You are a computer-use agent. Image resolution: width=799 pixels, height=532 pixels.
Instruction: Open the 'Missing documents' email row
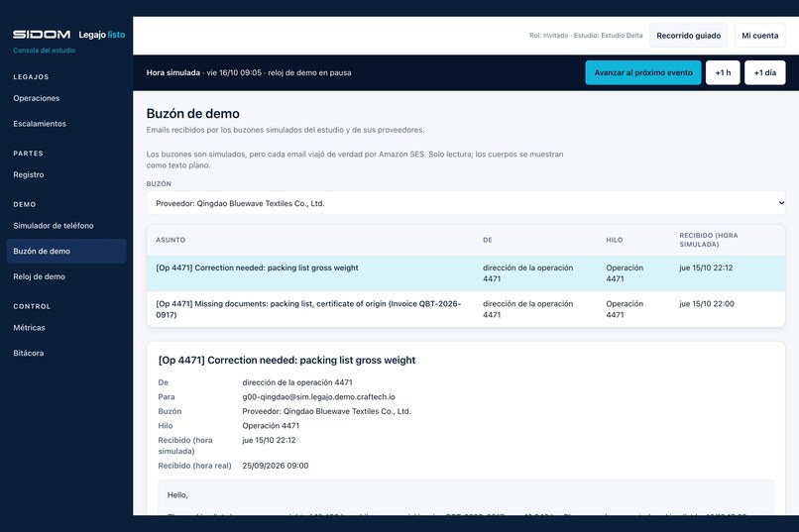pyautogui.click(x=466, y=309)
